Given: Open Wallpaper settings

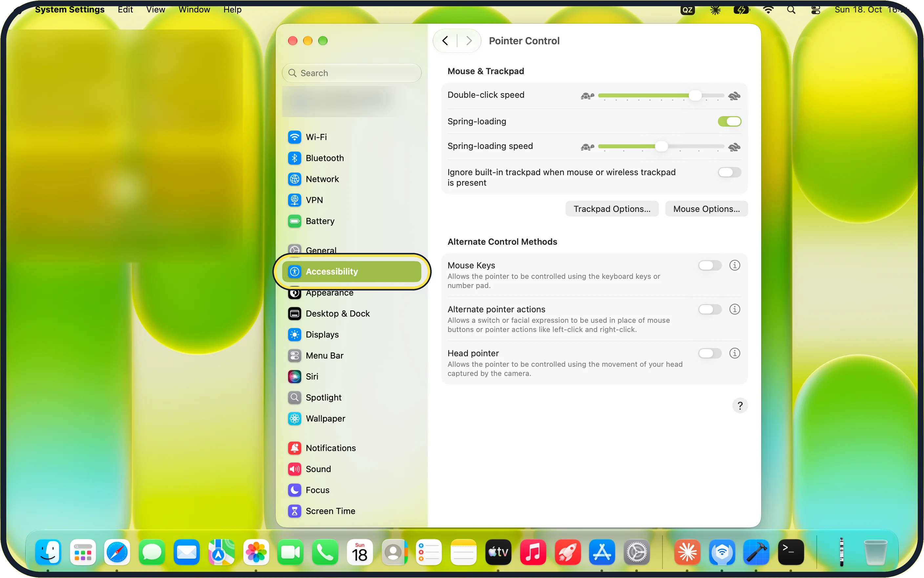Looking at the screenshot, I should 351,419.
